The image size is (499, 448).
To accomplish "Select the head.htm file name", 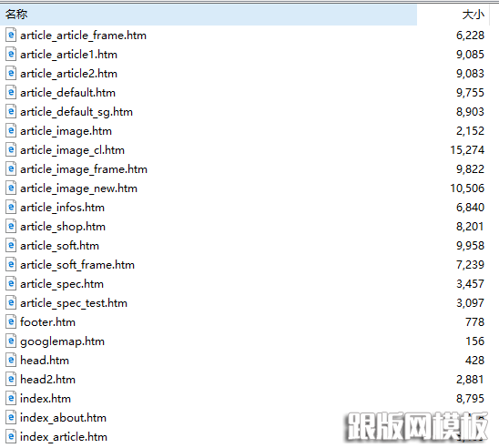I will tap(45, 361).
